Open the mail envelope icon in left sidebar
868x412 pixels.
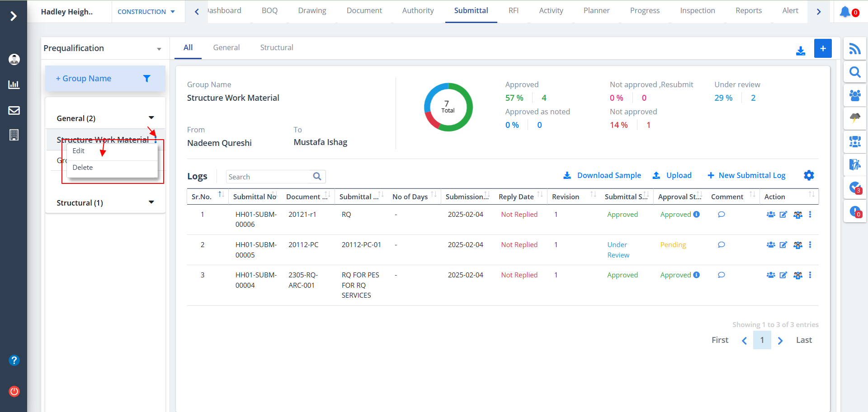14,110
